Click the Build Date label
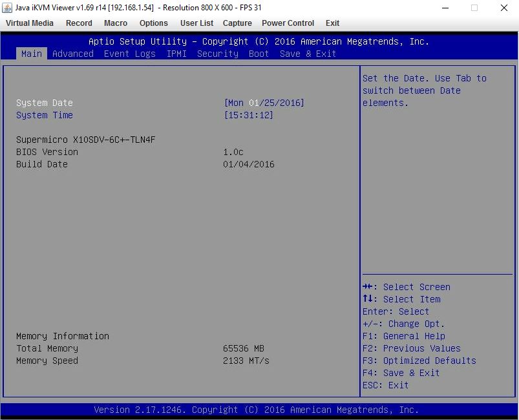The height and width of the screenshot is (420, 519). 42,164
